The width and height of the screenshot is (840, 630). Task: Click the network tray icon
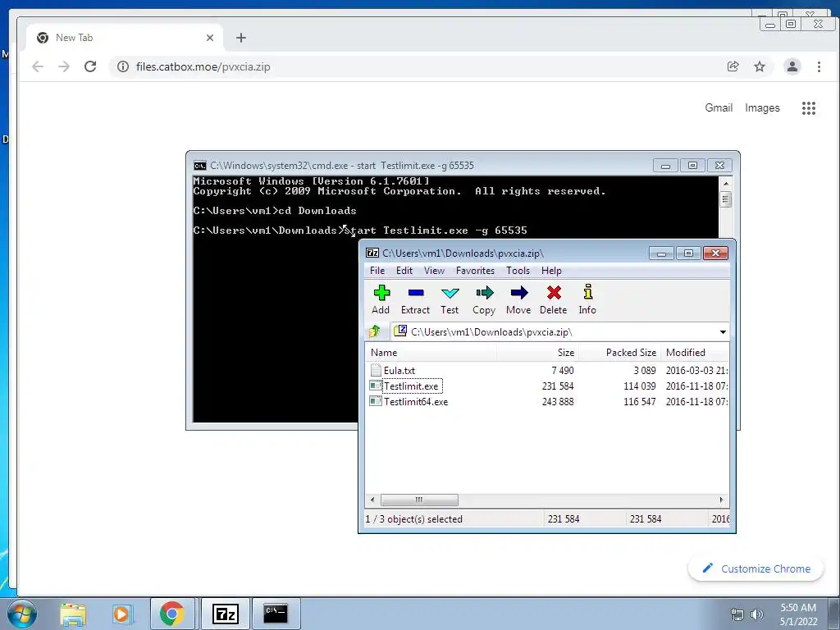(737, 614)
